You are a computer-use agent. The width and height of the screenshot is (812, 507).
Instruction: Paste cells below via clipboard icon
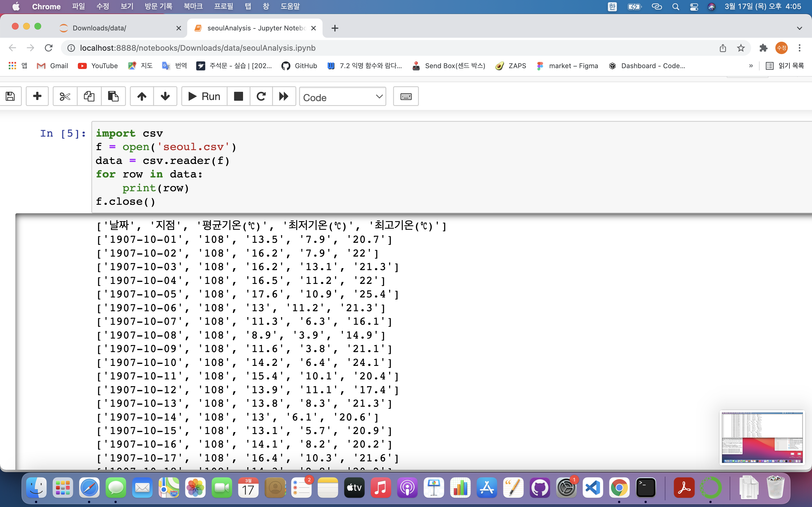pyautogui.click(x=113, y=97)
